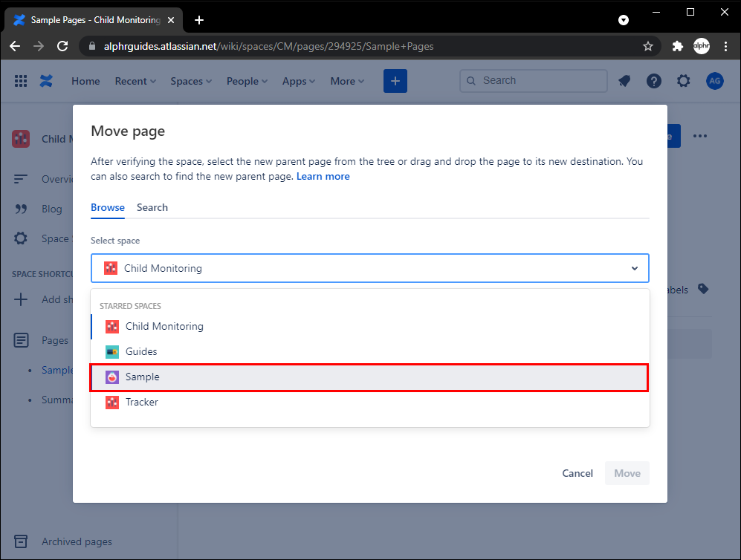Select Child Monitoring from starred spaces list
This screenshot has height=560, width=741.
click(x=370, y=326)
